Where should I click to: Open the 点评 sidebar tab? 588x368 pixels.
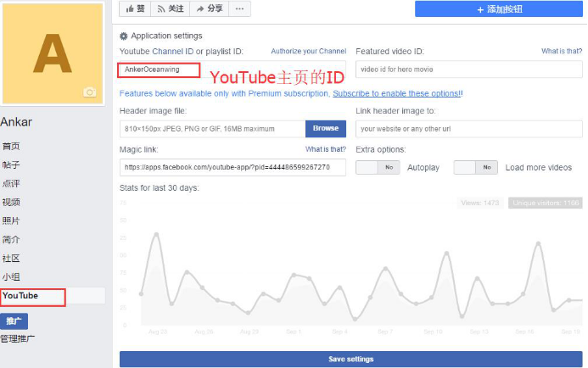coord(11,184)
